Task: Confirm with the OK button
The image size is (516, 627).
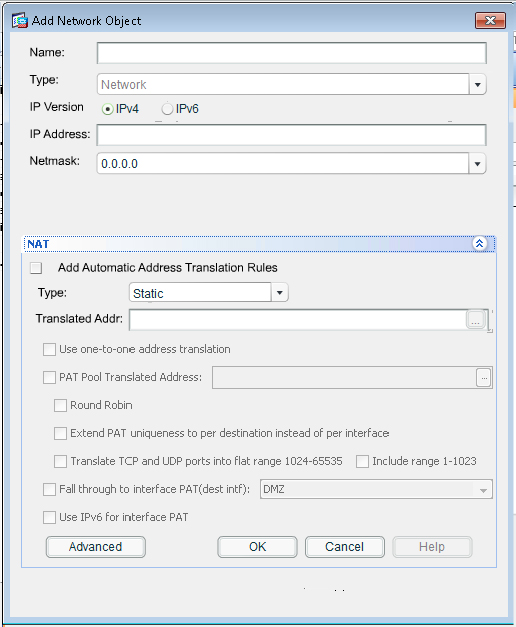Action: click(x=258, y=547)
